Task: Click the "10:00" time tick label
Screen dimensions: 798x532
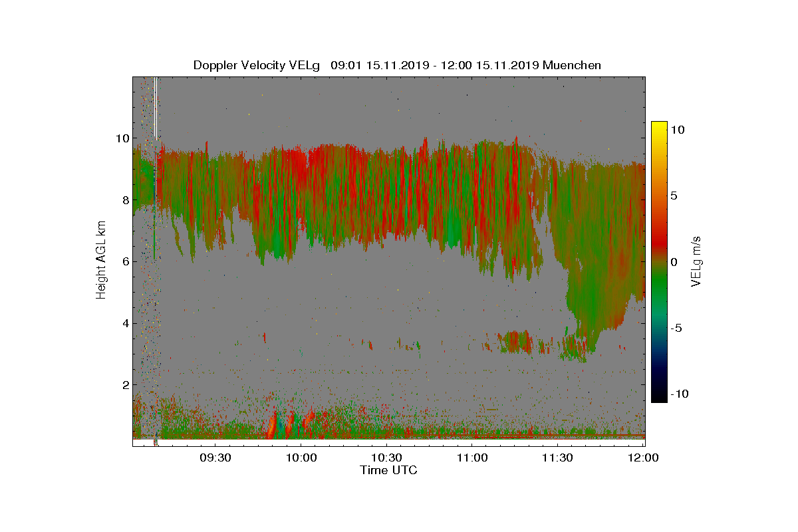Action: 301,458
